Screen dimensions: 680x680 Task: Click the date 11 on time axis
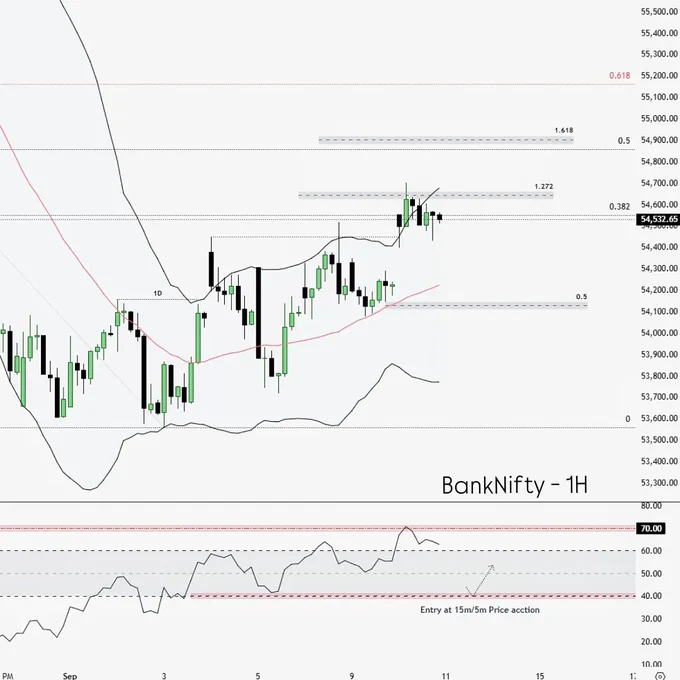click(445, 676)
